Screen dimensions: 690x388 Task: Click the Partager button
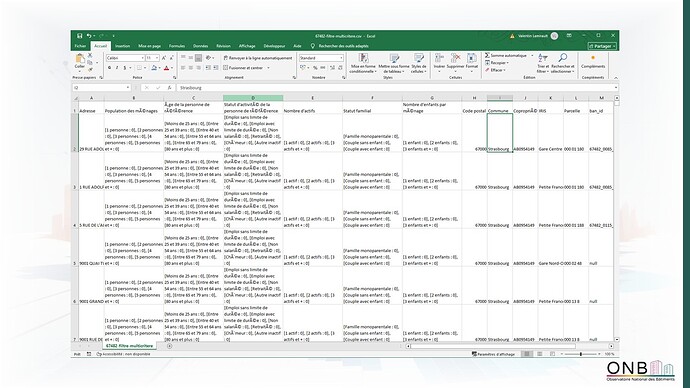(602, 46)
